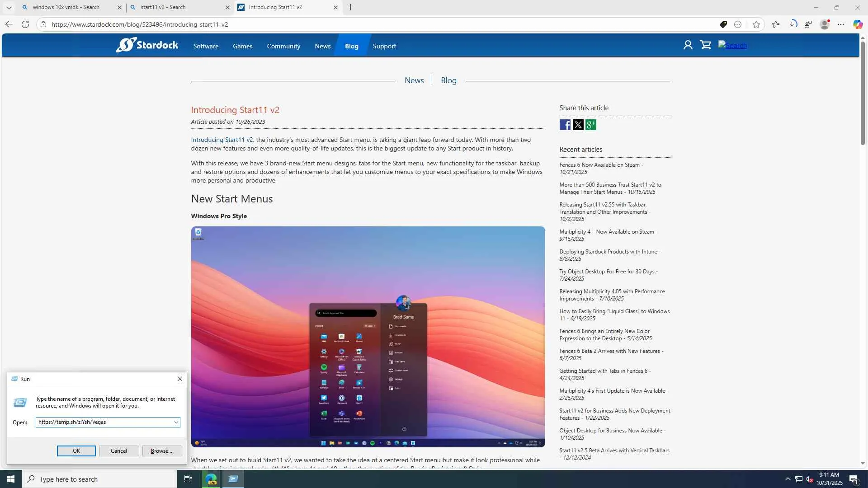Viewport: 868px width, 488px height.
Task: Add page to favorites star icon
Action: 756,24
